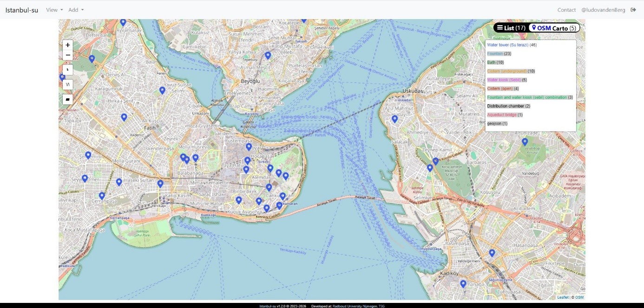
Task: Zoom out of the map
Action: pos(68,55)
